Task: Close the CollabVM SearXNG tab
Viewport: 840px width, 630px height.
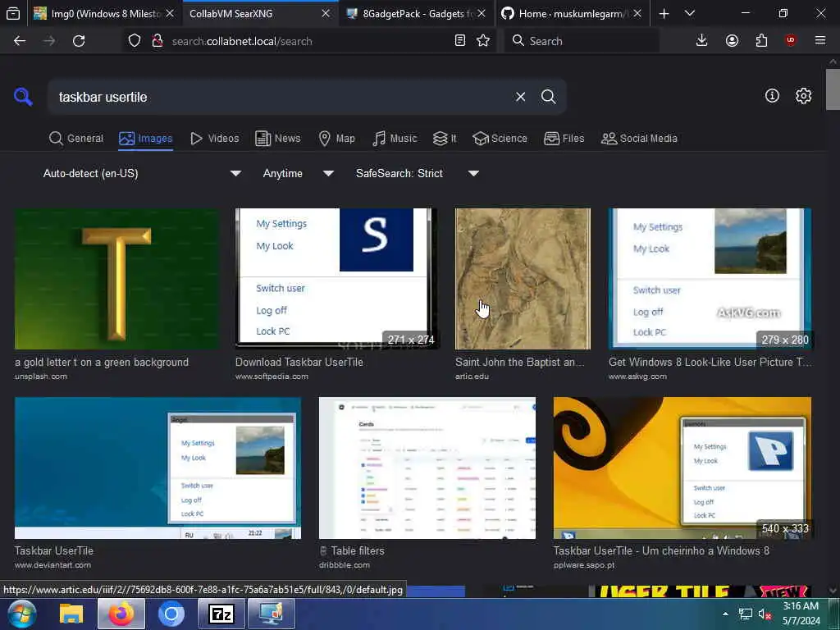Action: [325, 13]
